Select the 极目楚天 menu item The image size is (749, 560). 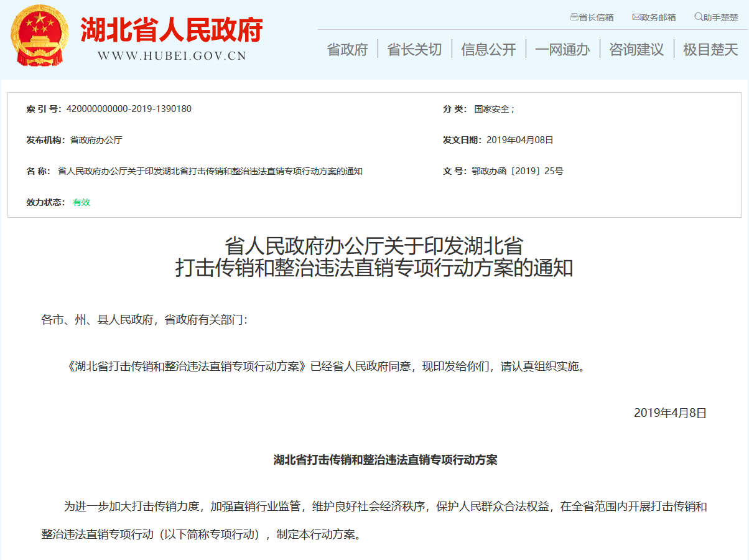pyautogui.click(x=709, y=49)
